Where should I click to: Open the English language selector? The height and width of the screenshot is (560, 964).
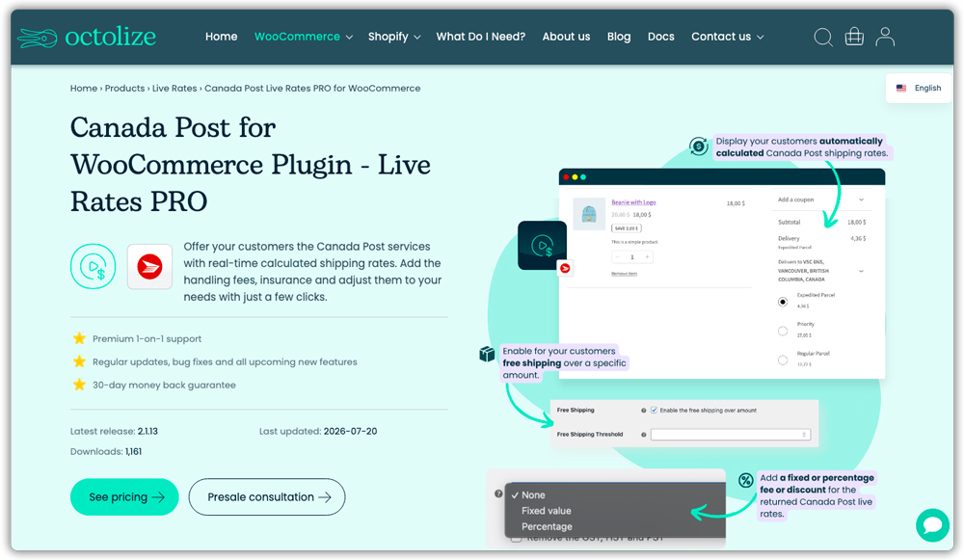[x=919, y=88]
